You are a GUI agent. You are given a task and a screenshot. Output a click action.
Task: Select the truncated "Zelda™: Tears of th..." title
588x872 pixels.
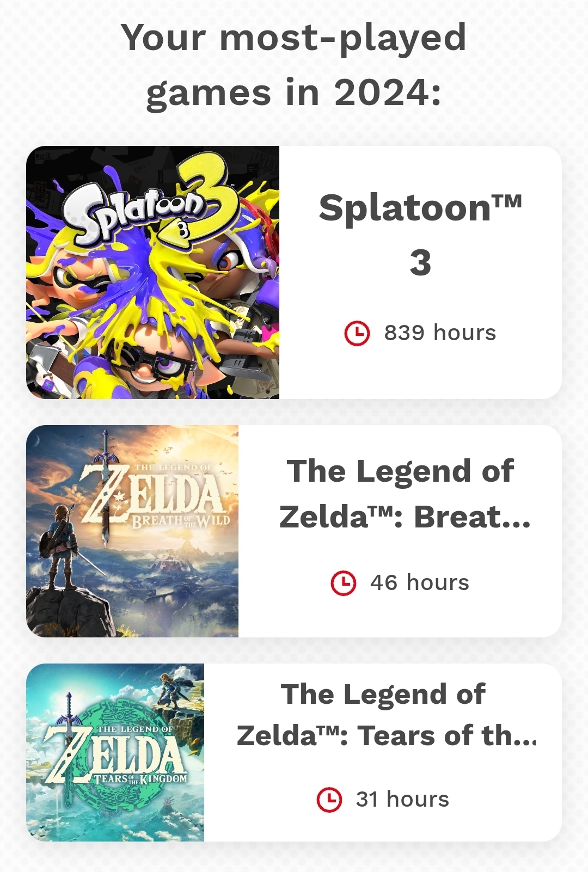pyautogui.click(x=385, y=736)
